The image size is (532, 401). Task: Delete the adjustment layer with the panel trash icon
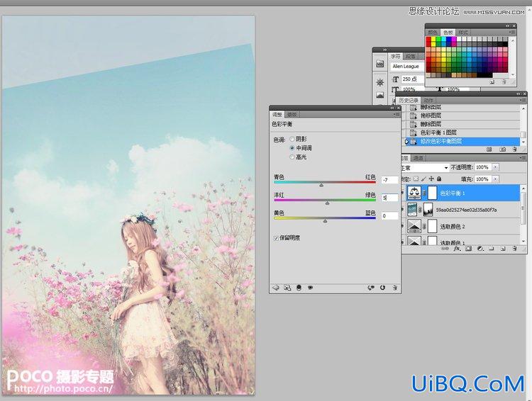(x=394, y=288)
